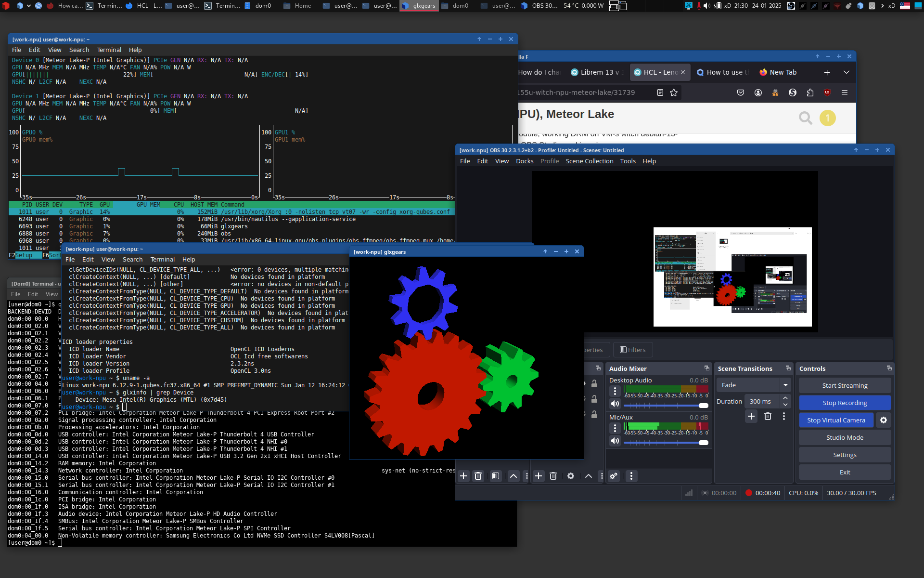Open transition properties three-dot menu
Image resolution: width=924 pixels, height=578 pixels.
(784, 416)
